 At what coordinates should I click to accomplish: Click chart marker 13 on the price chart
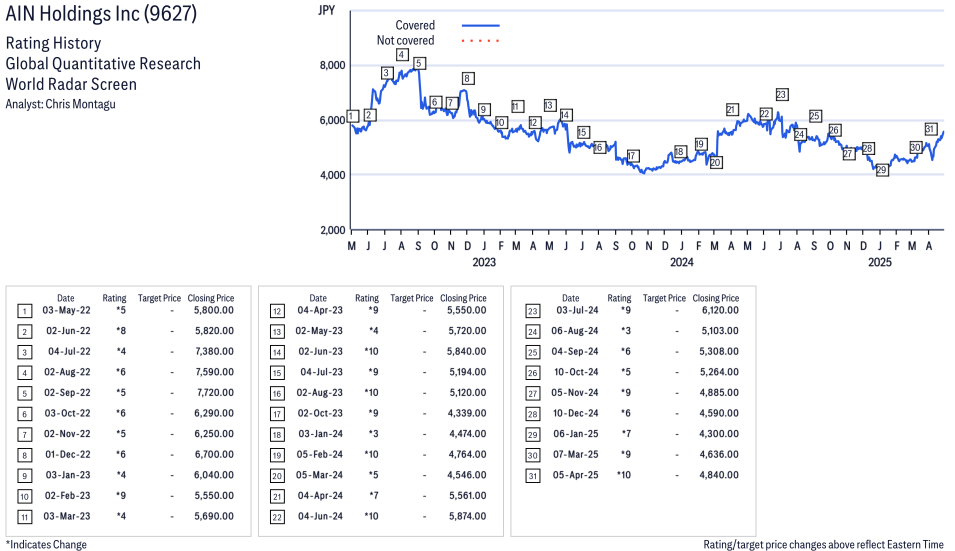tap(549, 105)
